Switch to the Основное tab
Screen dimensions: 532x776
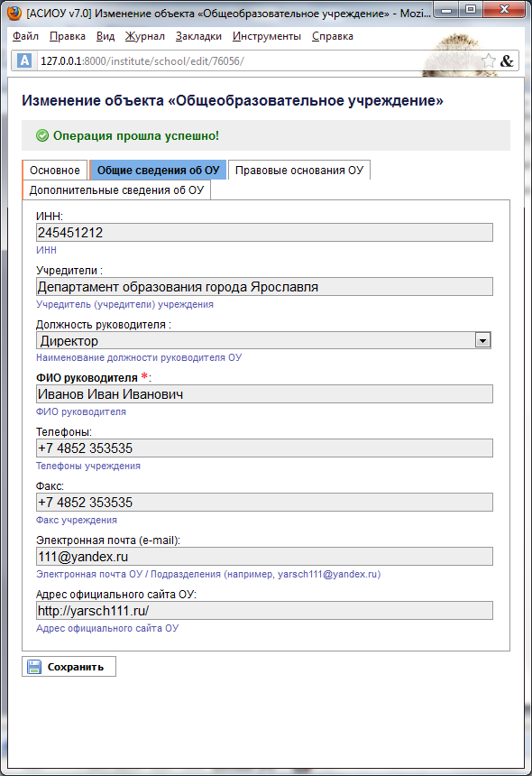54,171
